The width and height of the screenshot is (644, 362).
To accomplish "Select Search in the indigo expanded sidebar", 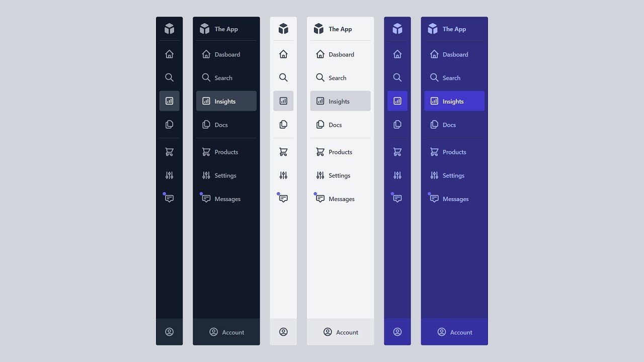I will (454, 77).
